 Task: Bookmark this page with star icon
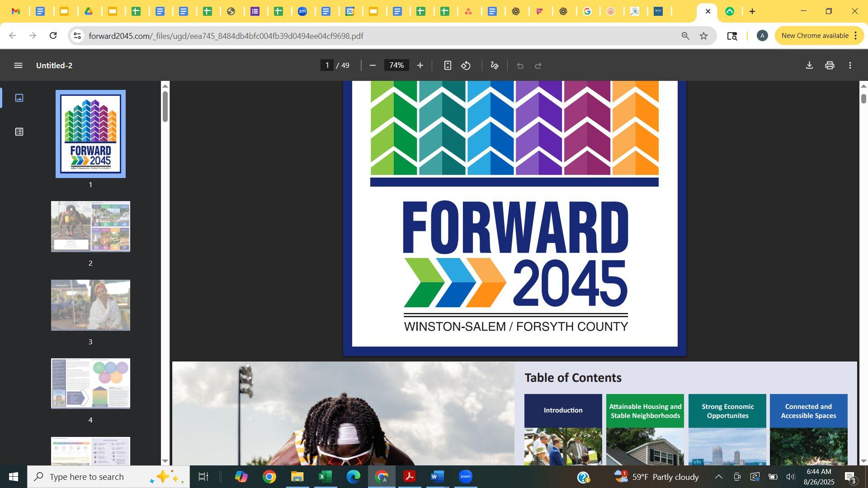703,36
